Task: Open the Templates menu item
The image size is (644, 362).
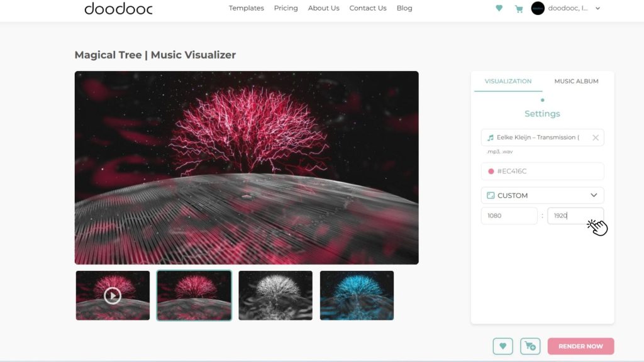Action: coord(247,8)
